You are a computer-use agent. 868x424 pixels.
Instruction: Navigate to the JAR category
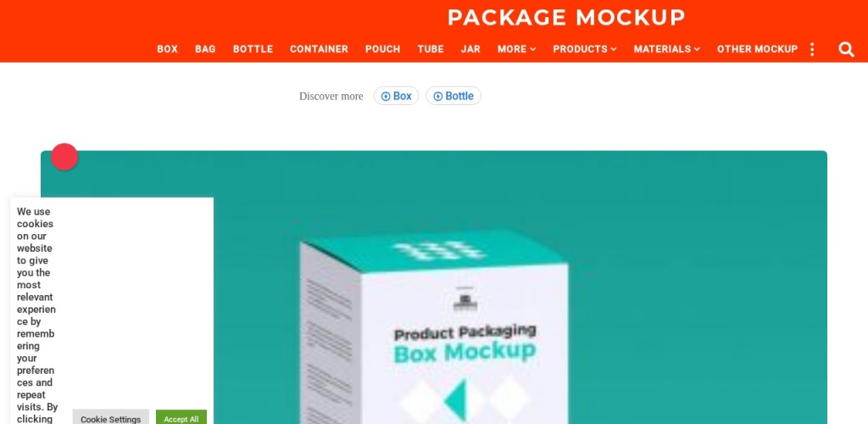tap(470, 49)
